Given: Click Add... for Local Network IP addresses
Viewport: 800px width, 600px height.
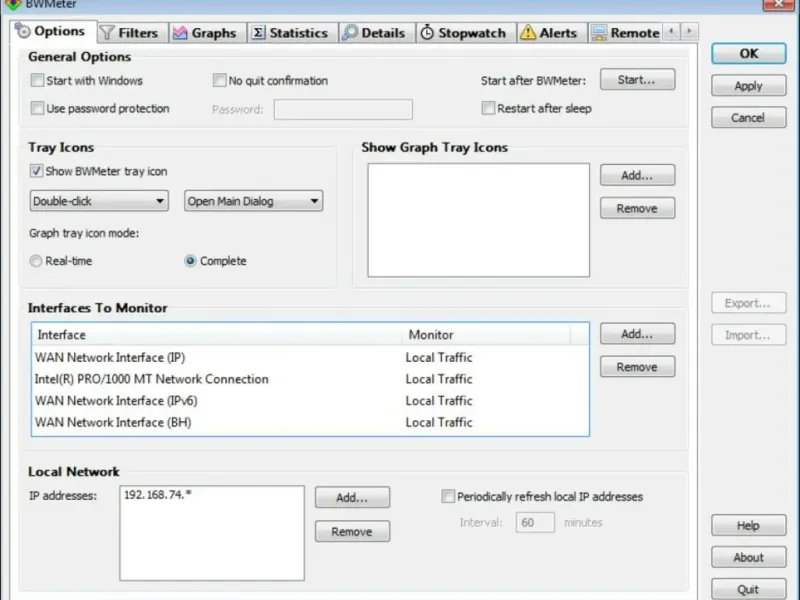Looking at the screenshot, I should point(353,497).
